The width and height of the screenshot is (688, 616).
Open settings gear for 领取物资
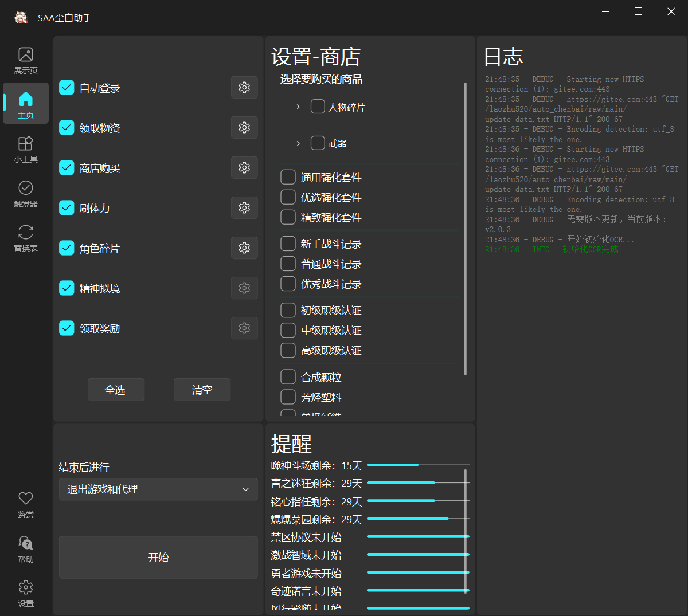click(x=244, y=127)
